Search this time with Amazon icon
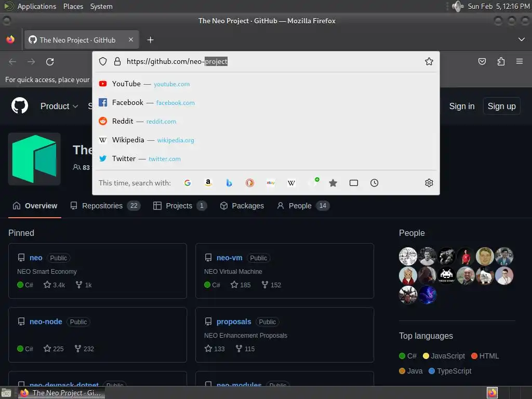The width and height of the screenshot is (532, 399). (x=208, y=183)
